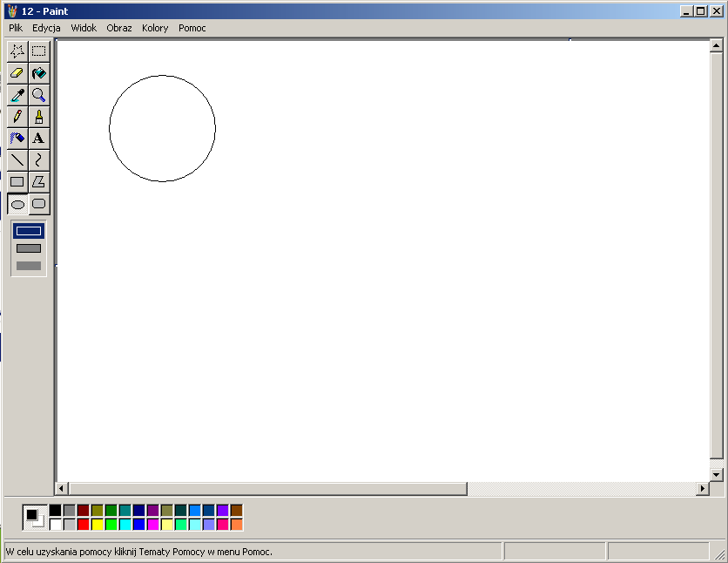Choose the bright yellow swatch
Viewport: 728px width, 563px height.
click(x=97, y=525)
